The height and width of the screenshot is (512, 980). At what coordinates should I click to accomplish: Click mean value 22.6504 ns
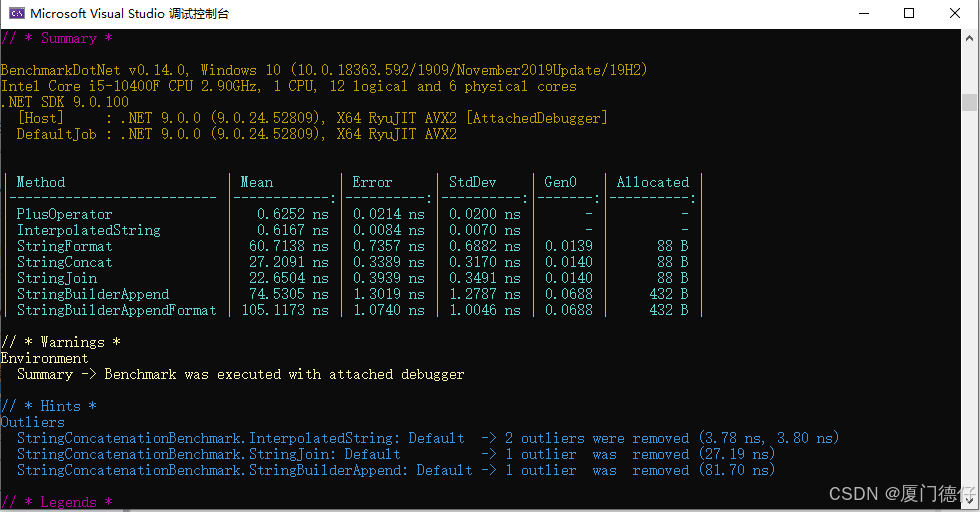[x=289, y=278]
